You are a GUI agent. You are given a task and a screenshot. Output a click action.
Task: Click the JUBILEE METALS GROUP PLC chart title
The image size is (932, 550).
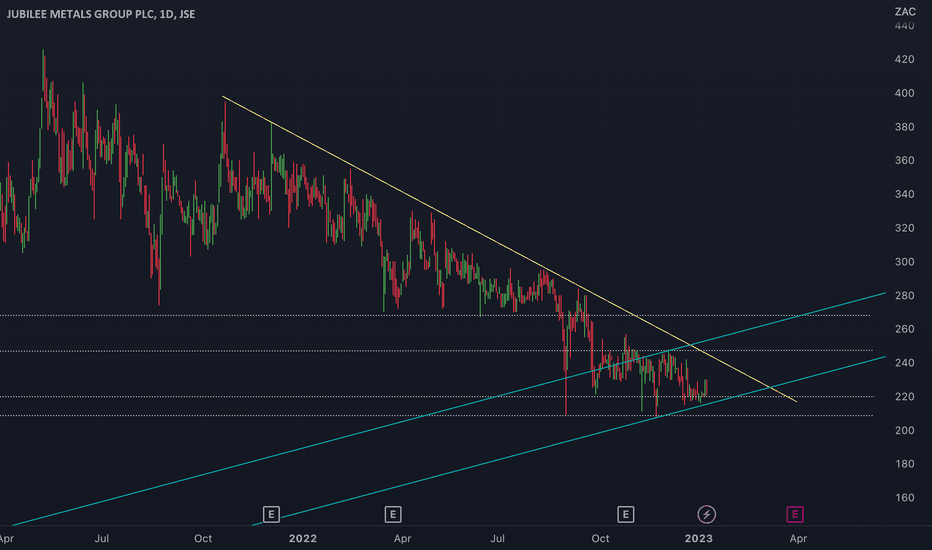(101, 14)
